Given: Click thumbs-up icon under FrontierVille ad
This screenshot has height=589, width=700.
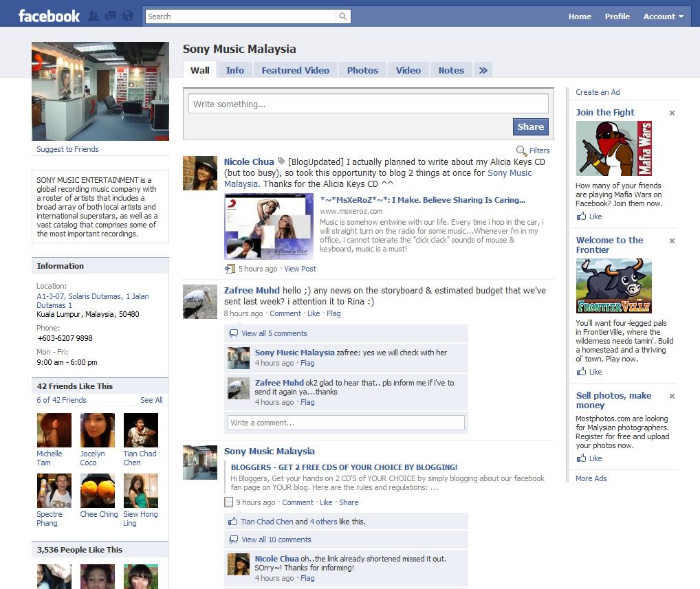Looking at the screenshot, I should [x=581, y=372].
